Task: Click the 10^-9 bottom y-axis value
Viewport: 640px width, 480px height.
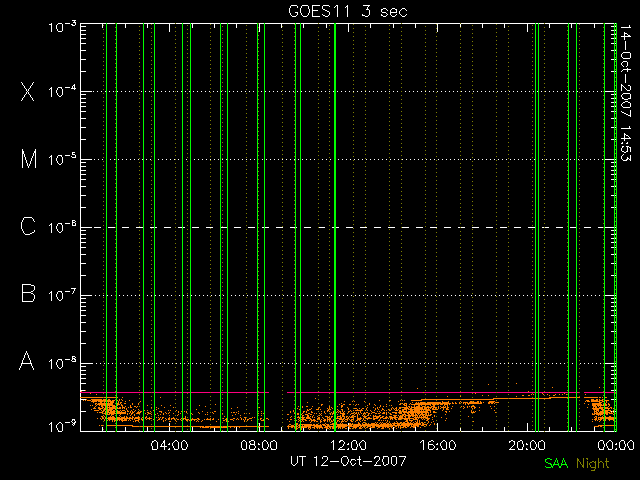Action: (x=62, y=427)
